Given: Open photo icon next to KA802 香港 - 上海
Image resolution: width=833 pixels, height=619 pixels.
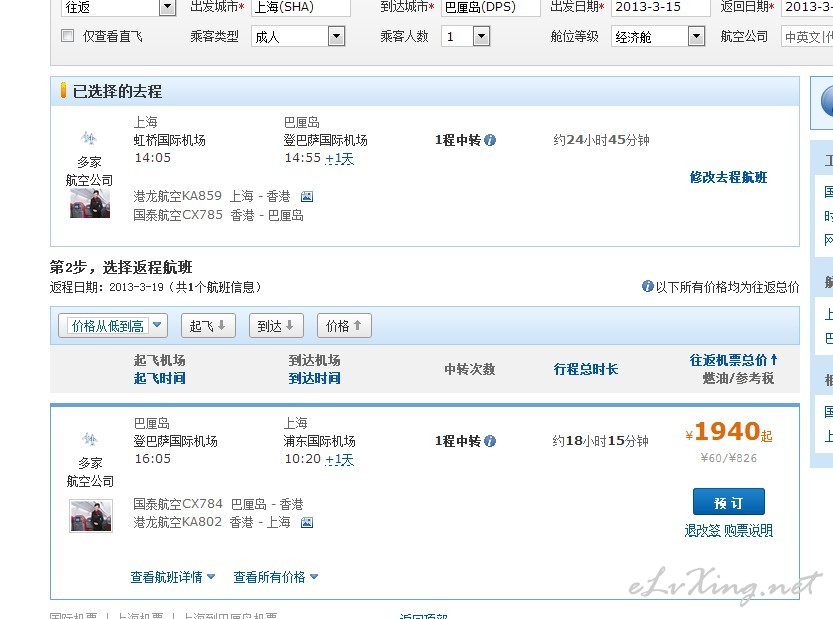Looking at the screenshot, I should click(x=307, y=523).
